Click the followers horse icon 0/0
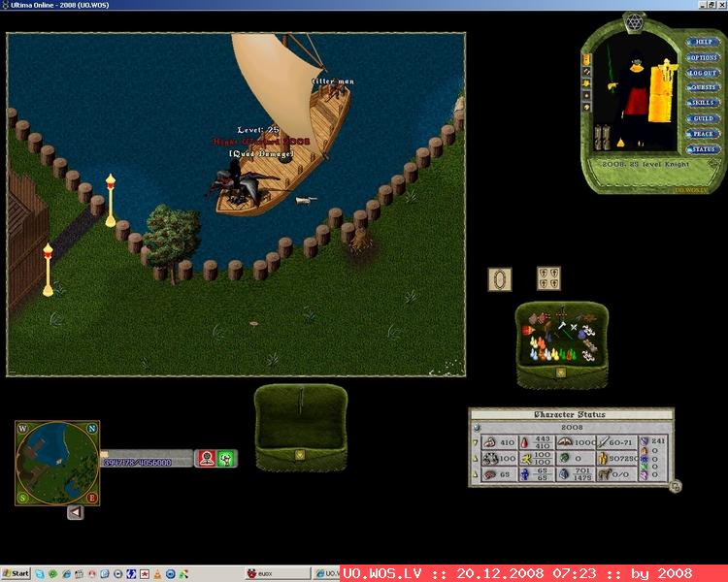This screenshot has height=582, width=728. coord(605,474)
